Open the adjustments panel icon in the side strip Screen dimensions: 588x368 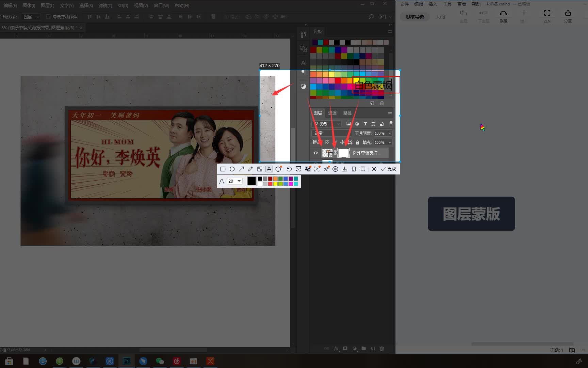pyautogui.click(x=303, y=87)
